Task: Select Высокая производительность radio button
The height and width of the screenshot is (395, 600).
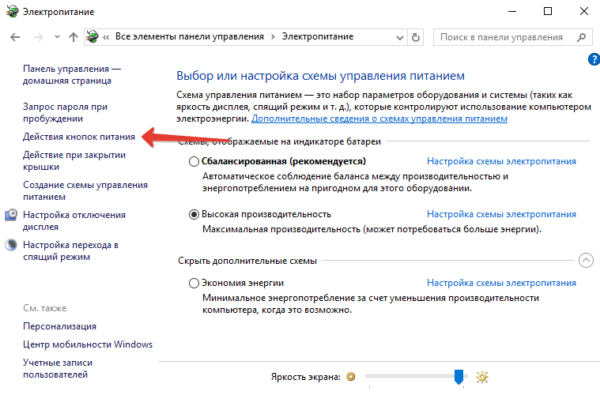Action: (x=194, y=214)
